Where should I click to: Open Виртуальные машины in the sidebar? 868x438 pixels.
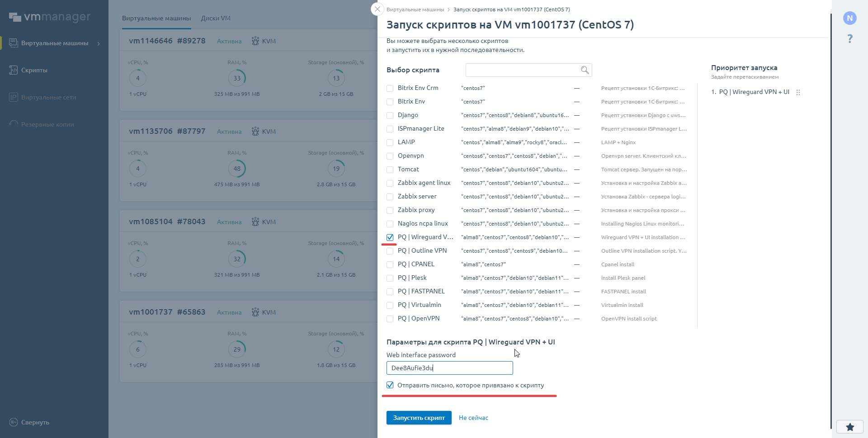pos(55,43)
